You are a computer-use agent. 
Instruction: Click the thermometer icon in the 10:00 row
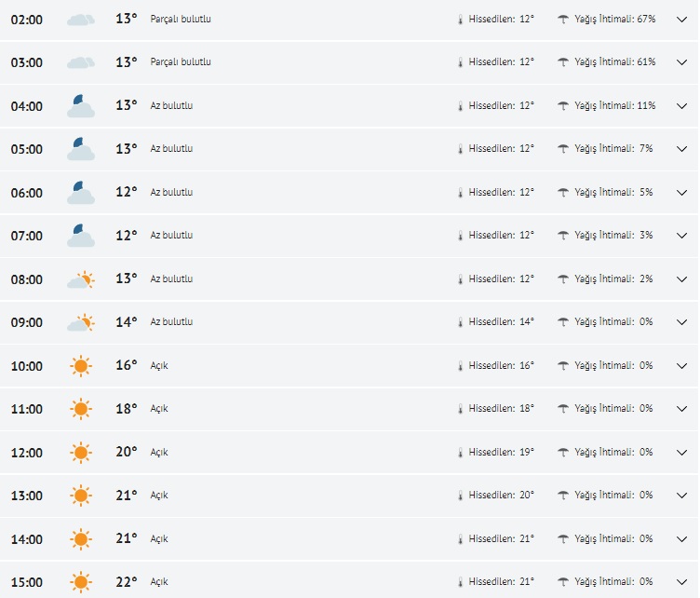click(x=459, y=366)
